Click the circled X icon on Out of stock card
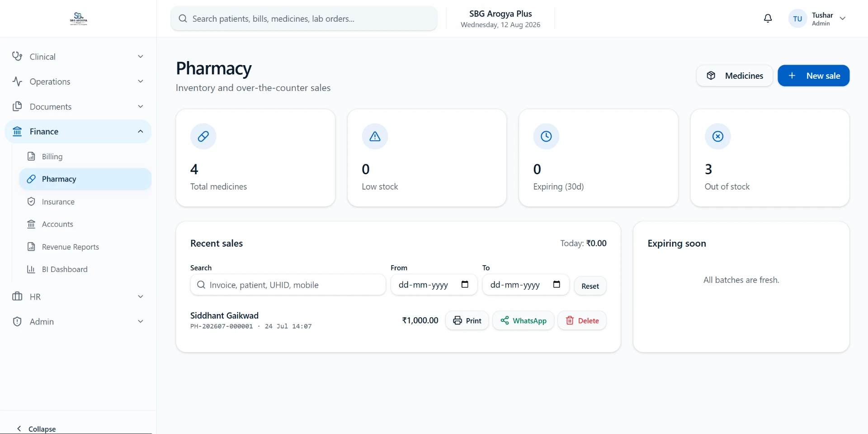 coord(718,136)
